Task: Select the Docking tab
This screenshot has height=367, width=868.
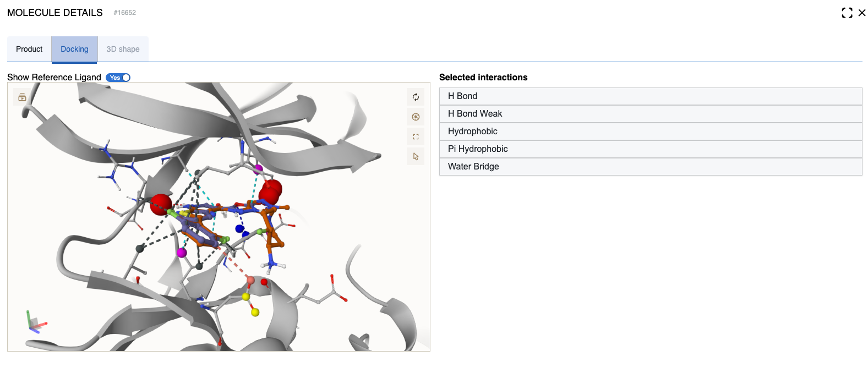Action: [74, 50]
